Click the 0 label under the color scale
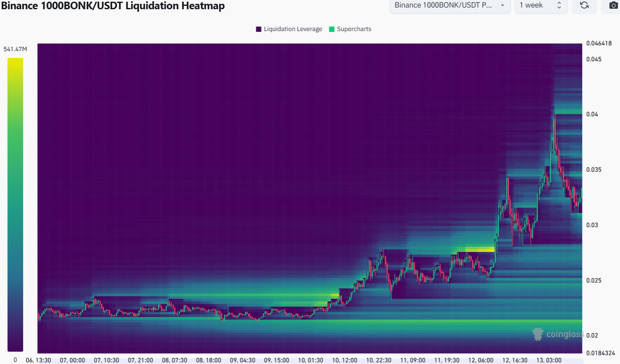This screenshot has width=620, height=364. (x=15, y=360)
